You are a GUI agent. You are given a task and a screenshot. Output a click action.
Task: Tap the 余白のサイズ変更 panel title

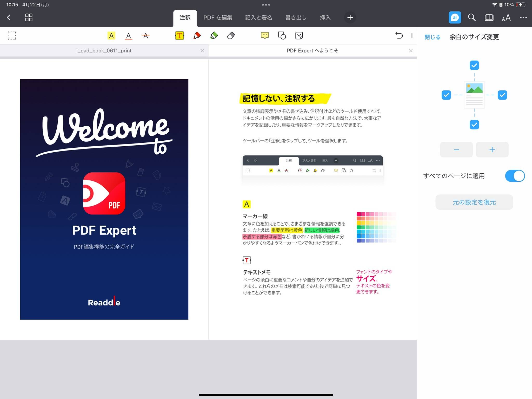474,37
